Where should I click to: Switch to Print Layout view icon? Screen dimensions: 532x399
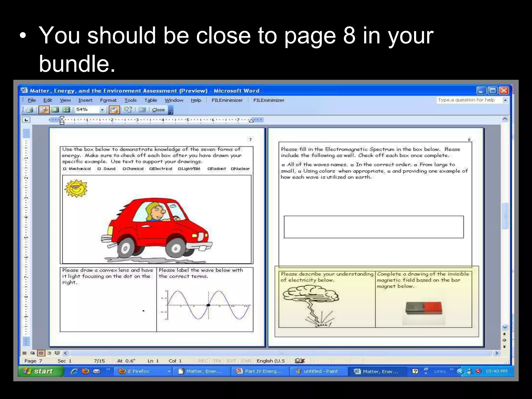[41, 353]
